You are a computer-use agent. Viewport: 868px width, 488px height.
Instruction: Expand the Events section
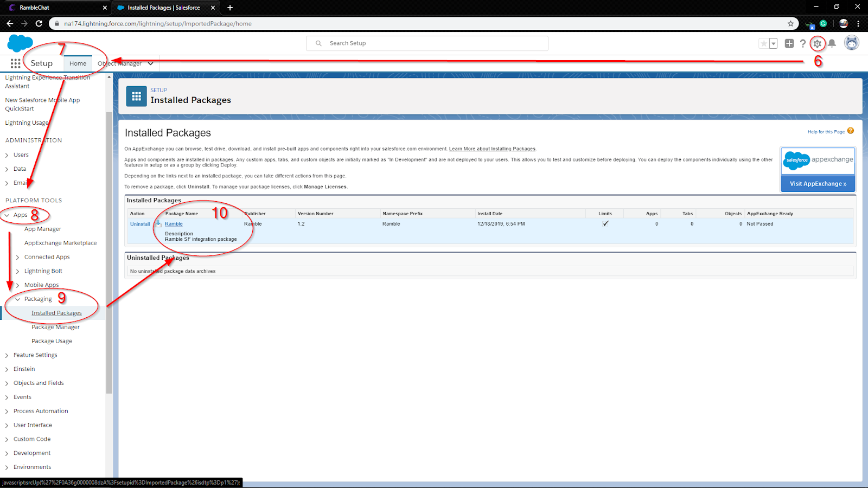click(x=7, y=397)
